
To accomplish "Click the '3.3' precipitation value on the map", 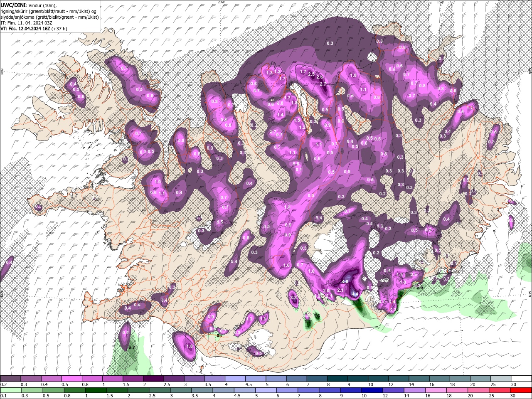I will [x=294, y=298].
